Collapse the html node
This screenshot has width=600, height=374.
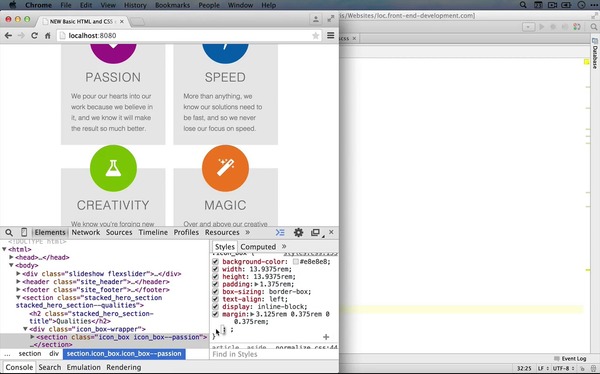4,249
